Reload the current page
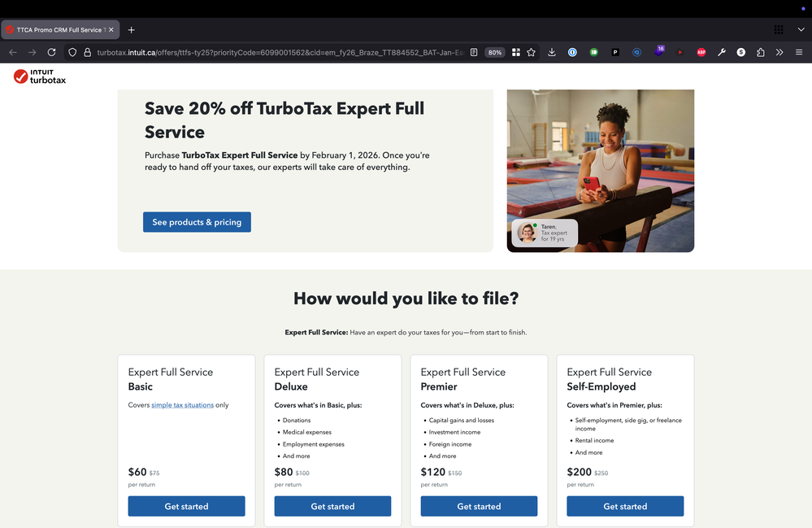Viewport: 812px width, 528px height. coord(51,52)
